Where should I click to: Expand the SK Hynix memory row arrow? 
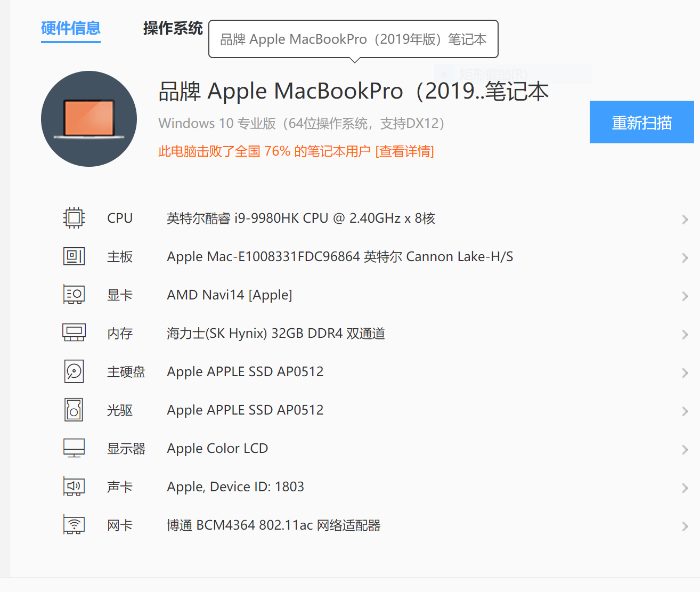click(685, 335)
